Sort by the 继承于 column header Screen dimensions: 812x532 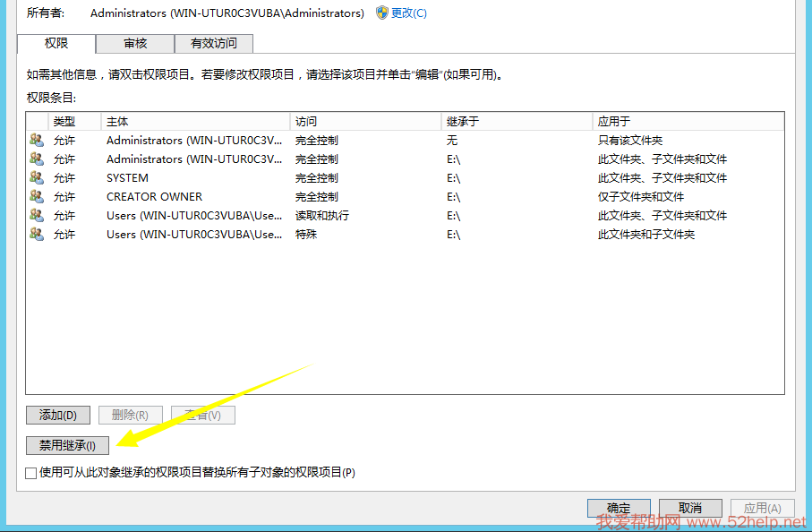[x=517, y=121]
